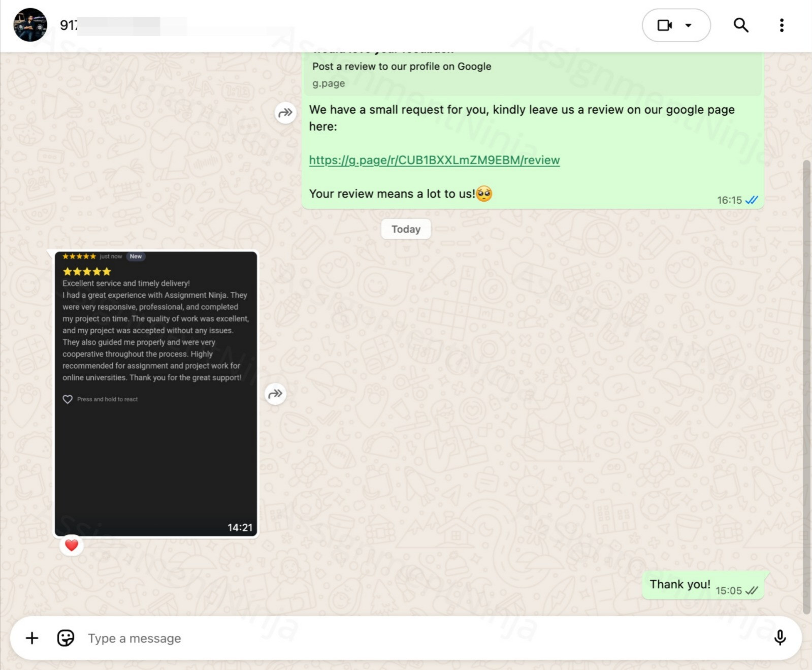Open the emoji and sticker picker
The height and width of the screenshot is (670, 812).
click(x=66, y=638)
